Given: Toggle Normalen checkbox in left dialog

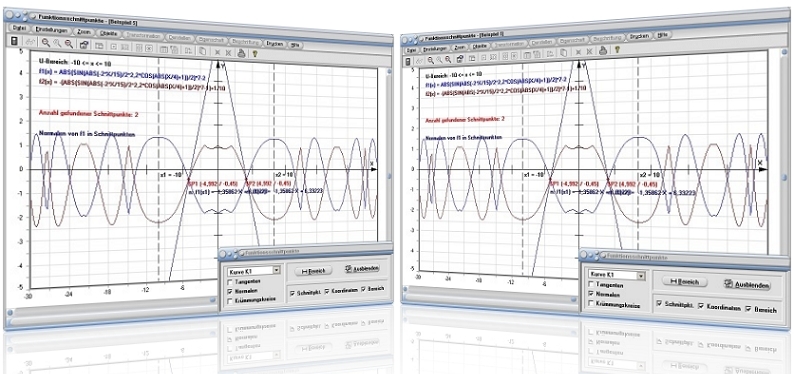Looking at the screenshot, I should click(x=231, y=291).
